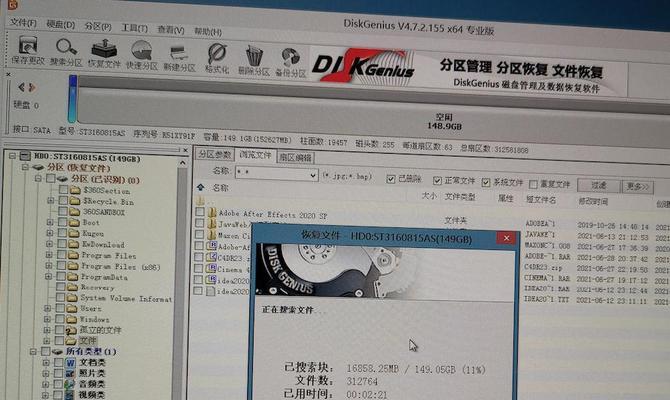Viewport: 670px width, 400px height.
Task: Switch to the 浏览文件 tab
Action: (256, 155)
